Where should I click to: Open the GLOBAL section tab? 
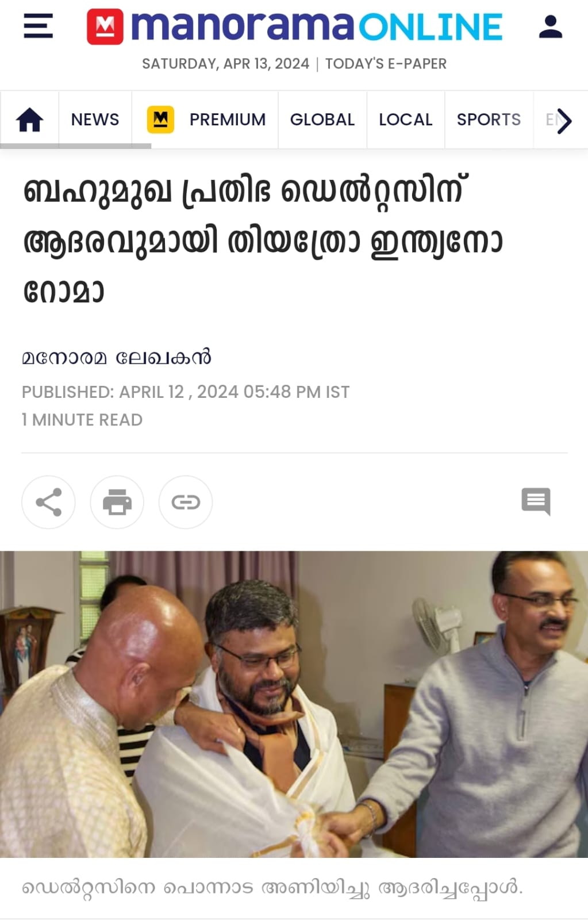(322, 120)
